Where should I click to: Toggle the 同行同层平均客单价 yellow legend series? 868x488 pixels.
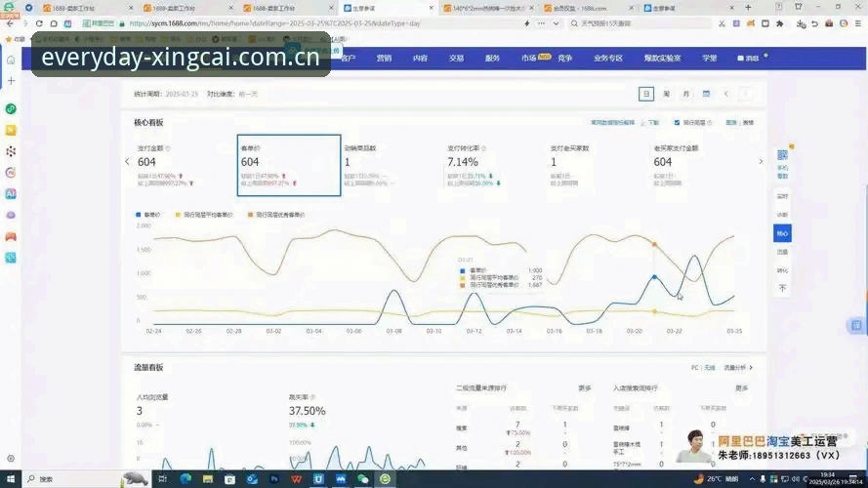coord(204,215)
